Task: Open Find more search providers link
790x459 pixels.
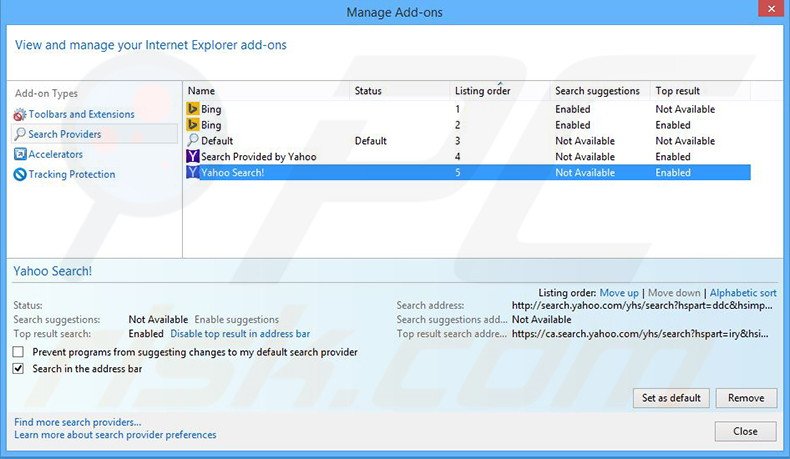Action: tap(78, 422)
